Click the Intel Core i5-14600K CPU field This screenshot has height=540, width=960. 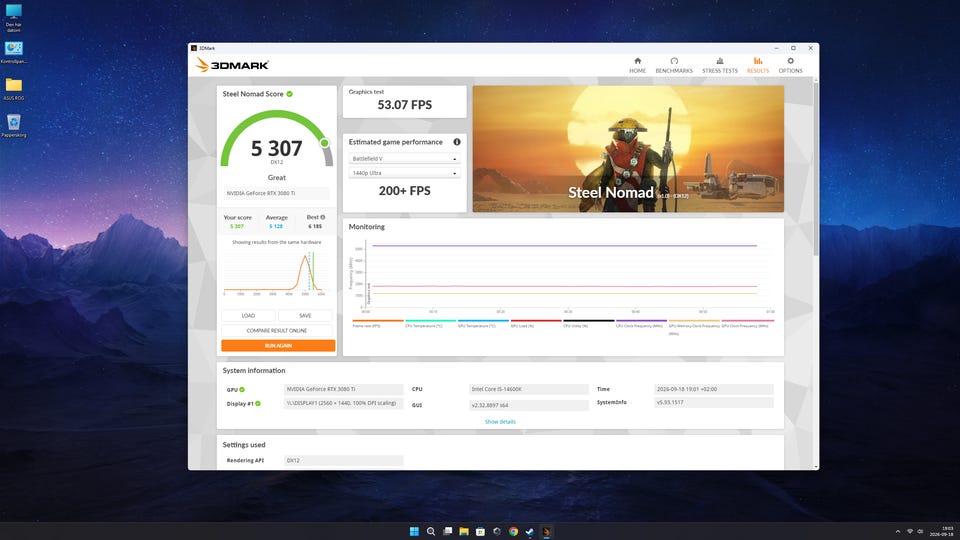click(529, 389)
